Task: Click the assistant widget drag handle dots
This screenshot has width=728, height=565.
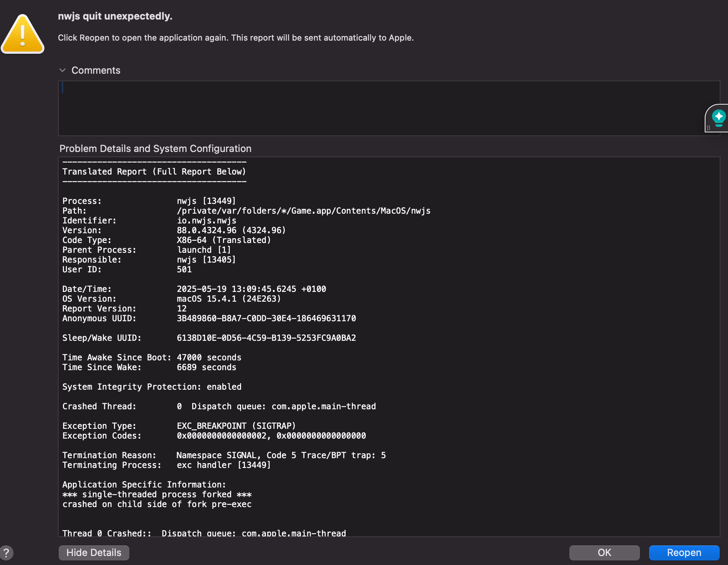Action: pyautogui.click(x=708, y=128)
